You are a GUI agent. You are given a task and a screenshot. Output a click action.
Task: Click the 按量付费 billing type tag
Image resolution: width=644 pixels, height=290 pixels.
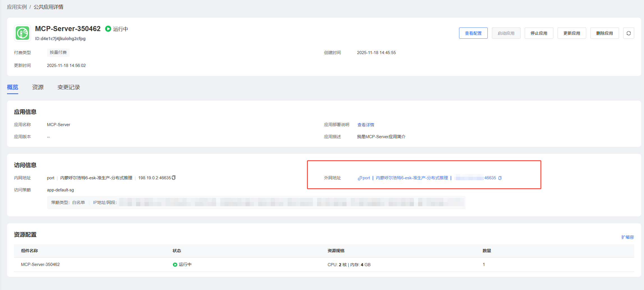[58, 52]
